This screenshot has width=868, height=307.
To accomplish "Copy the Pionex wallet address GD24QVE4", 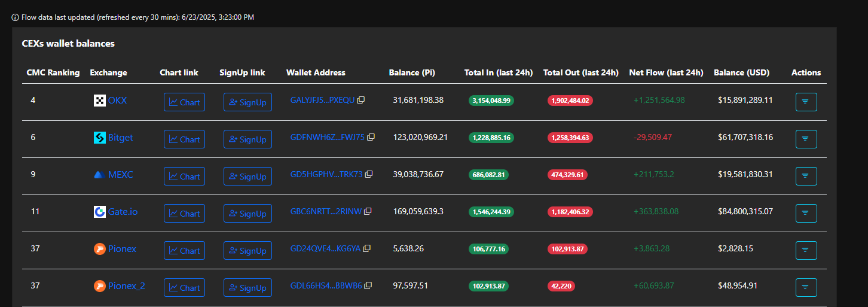I will [366, 248].
